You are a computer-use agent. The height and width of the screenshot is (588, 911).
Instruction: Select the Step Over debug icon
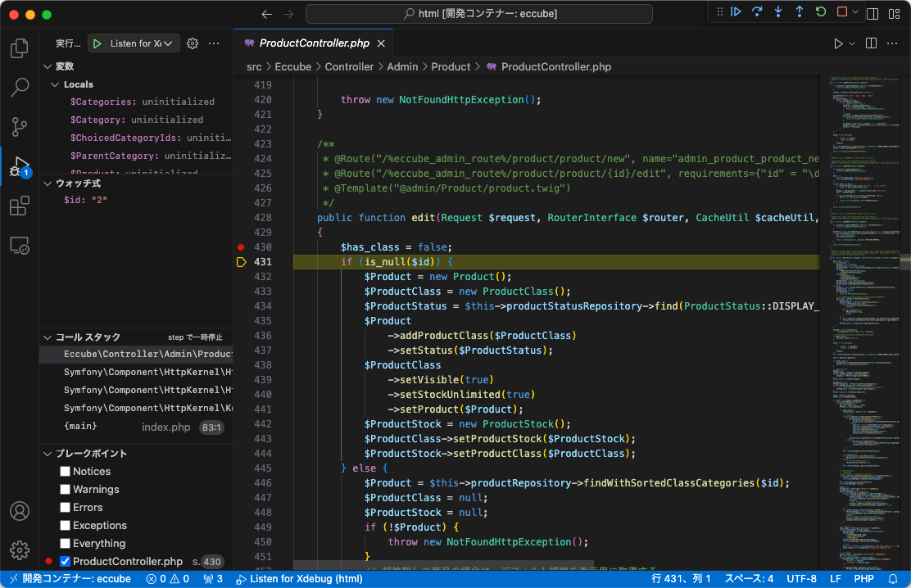click(x=757, y=11)
